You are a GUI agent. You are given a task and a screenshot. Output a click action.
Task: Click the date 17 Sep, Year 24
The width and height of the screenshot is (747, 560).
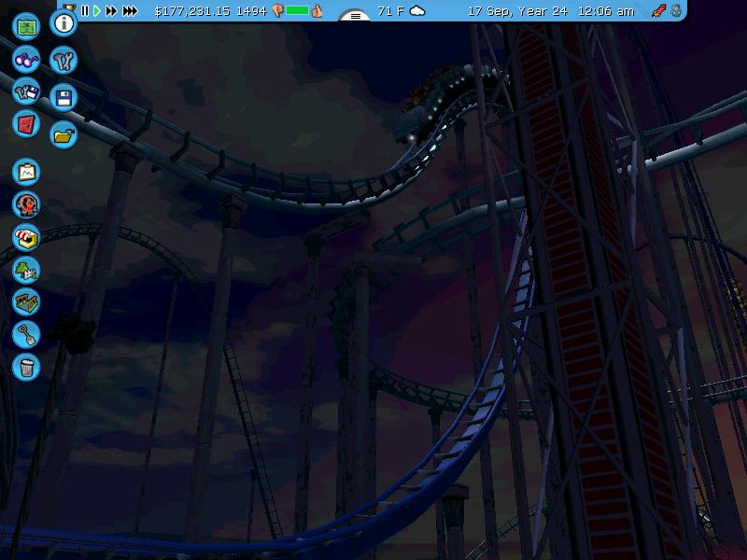coord(517,11)
